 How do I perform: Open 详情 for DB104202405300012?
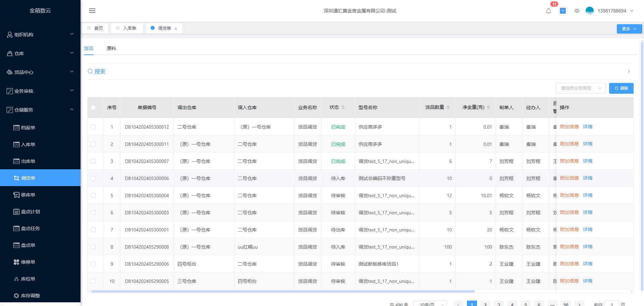(x=588, y=127)
